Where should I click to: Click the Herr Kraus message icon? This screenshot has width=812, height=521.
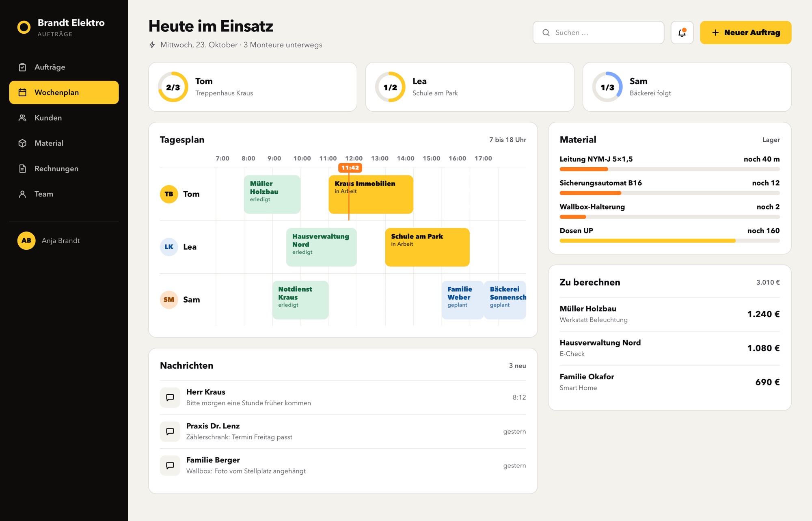pyautogui.click(x=170, y=398)
